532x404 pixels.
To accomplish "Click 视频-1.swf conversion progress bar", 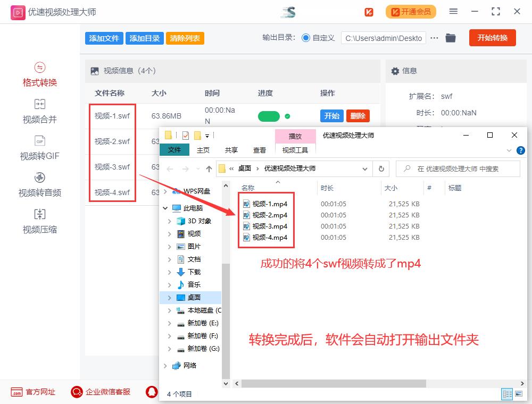I will pyautogui.click(x=269, y=115).
